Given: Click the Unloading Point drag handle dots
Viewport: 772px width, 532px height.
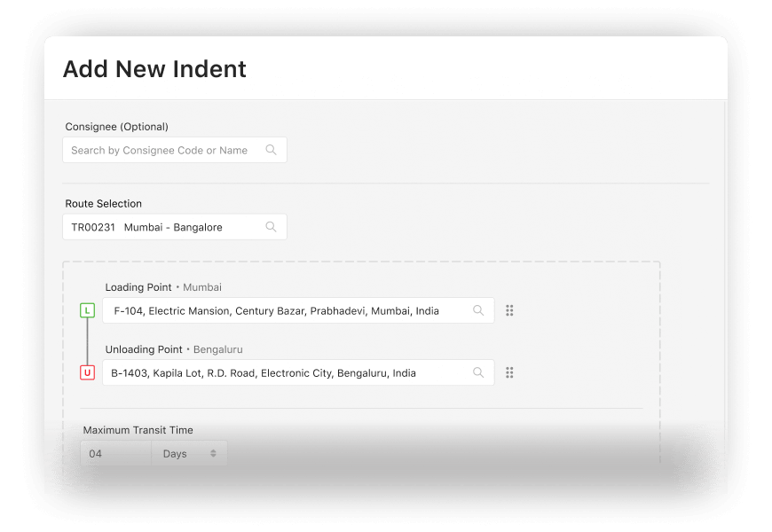Looking at the screenshot, I should pyautogui.click(x=509, y=372).
